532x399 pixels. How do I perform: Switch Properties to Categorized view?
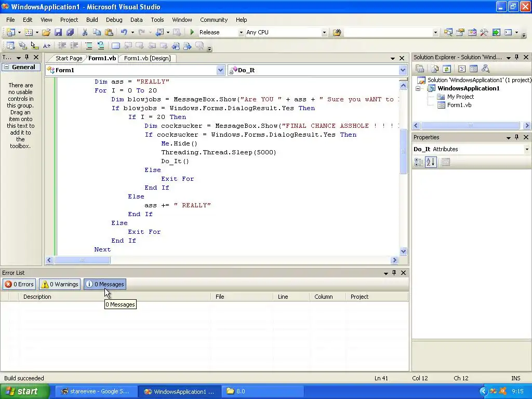click(418, 162)
